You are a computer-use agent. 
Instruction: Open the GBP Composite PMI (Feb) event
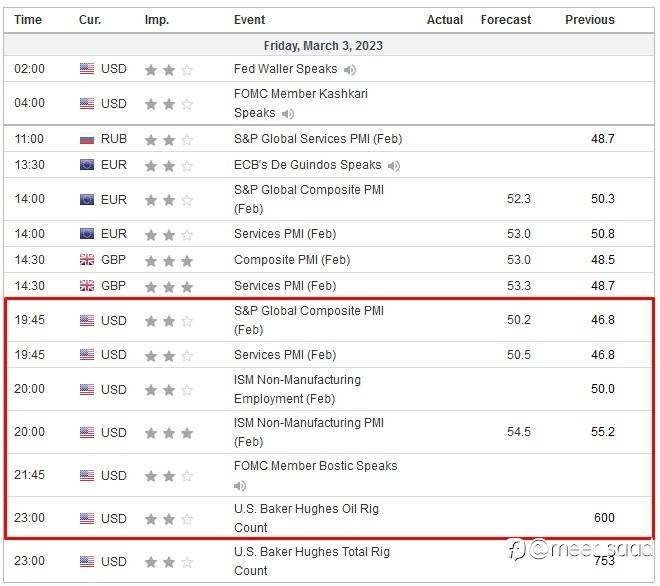coord(292,260)
